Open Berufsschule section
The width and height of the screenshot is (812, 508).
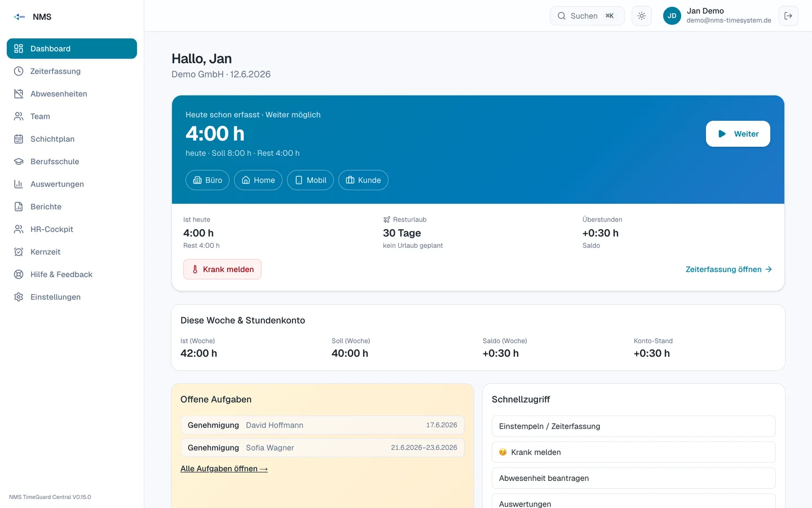coord(72,161)
